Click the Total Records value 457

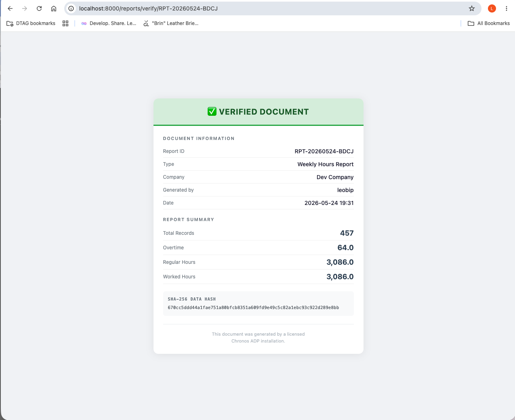point(347,233)
